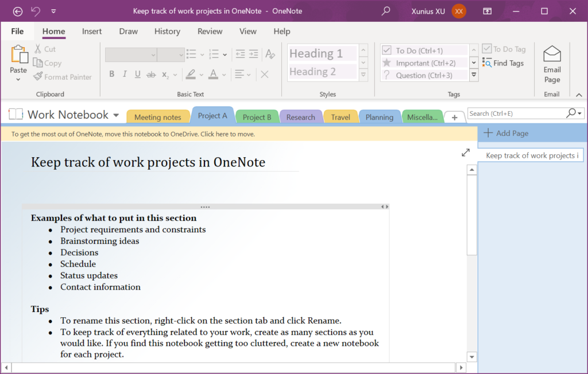Click the Undo icon in title bar
The height and width of the screenshot is (374, 588).
point(36,11)
